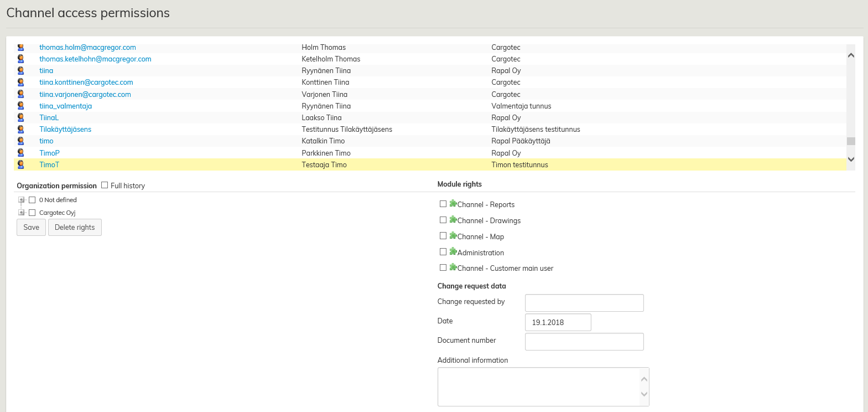Viewport: 868px width, 412px height.
Task: Open the TiinaL user link
Action: [x=49, y=117]
